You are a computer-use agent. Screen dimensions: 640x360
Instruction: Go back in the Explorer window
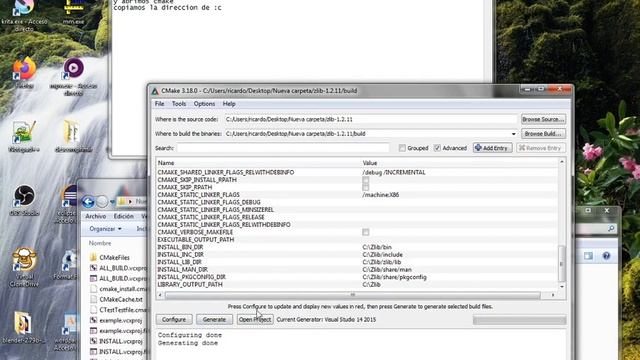[x=88, y=201]
